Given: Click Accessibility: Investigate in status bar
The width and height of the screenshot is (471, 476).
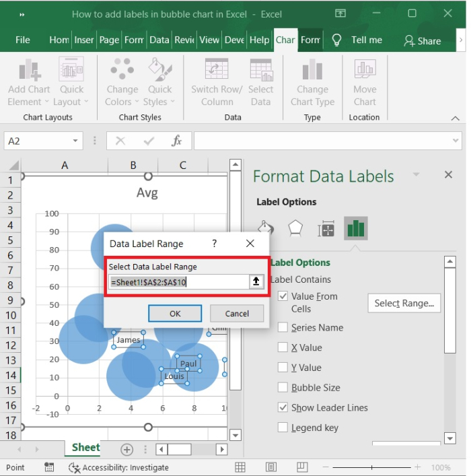Looking at the screenshot, I should [118, 467].
